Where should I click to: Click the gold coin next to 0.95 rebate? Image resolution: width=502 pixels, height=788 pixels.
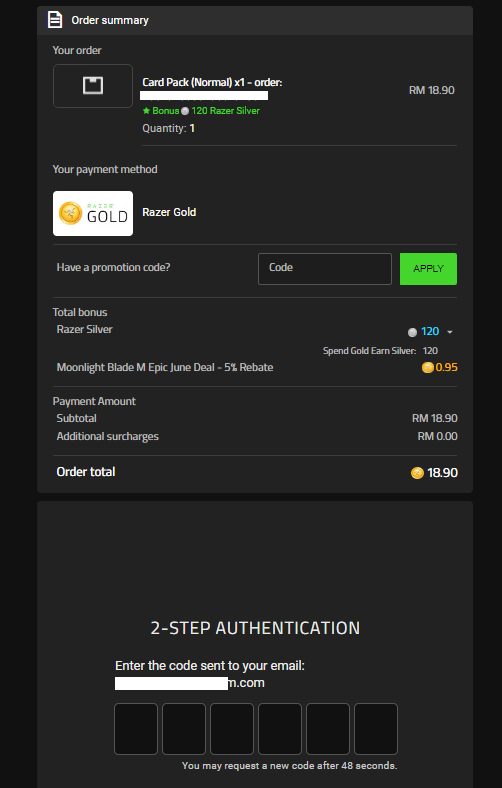click(428, 367)
